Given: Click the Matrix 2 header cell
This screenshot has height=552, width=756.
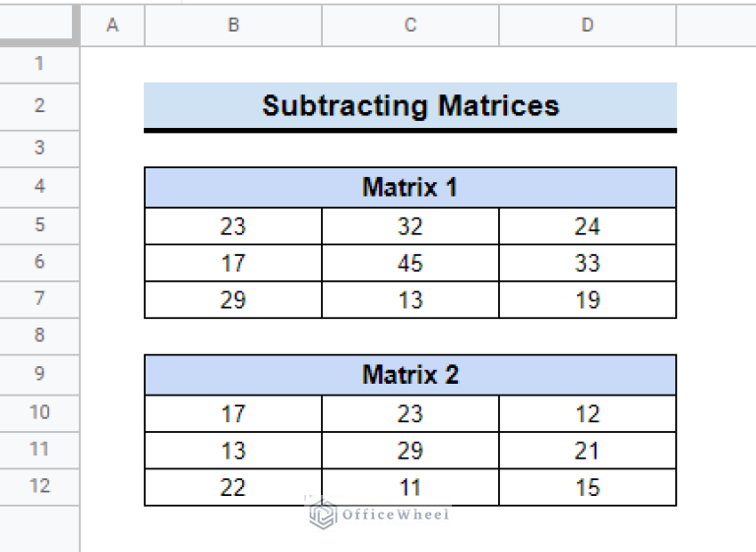Looking at the screenshot, I should click(x=410, y=375).
